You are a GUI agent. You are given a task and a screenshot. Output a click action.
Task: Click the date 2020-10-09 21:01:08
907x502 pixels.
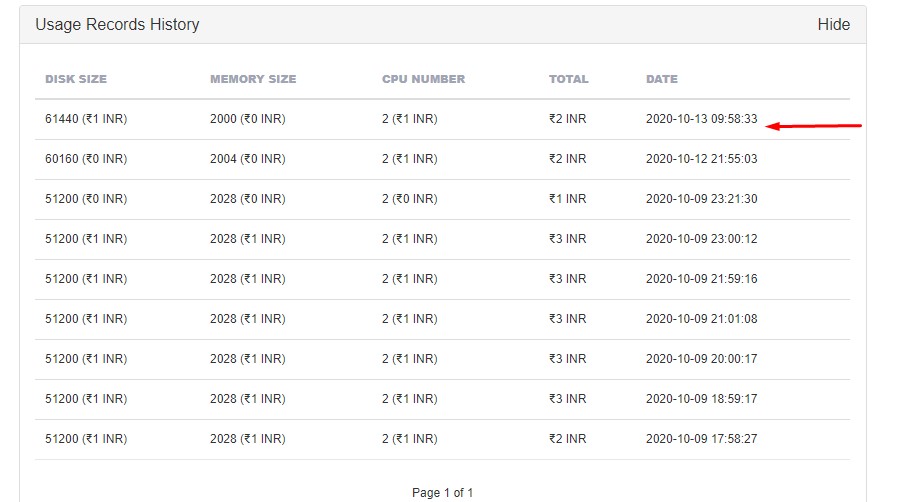(701, 319)
